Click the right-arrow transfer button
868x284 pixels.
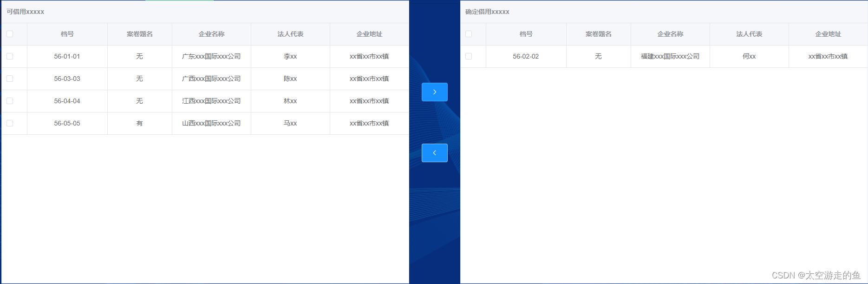click(x=434, y=92)
